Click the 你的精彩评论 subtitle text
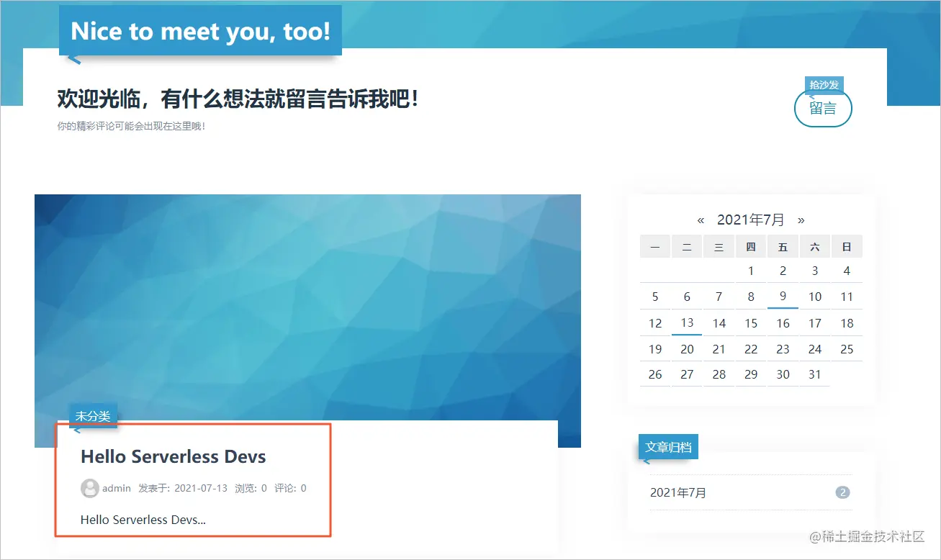 [x=132, y=126]
